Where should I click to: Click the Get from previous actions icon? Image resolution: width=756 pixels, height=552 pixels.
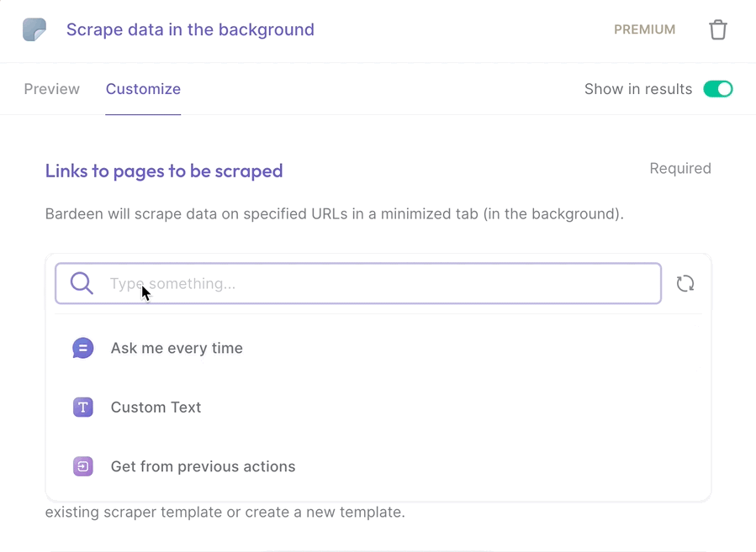[x=83, y=466]
